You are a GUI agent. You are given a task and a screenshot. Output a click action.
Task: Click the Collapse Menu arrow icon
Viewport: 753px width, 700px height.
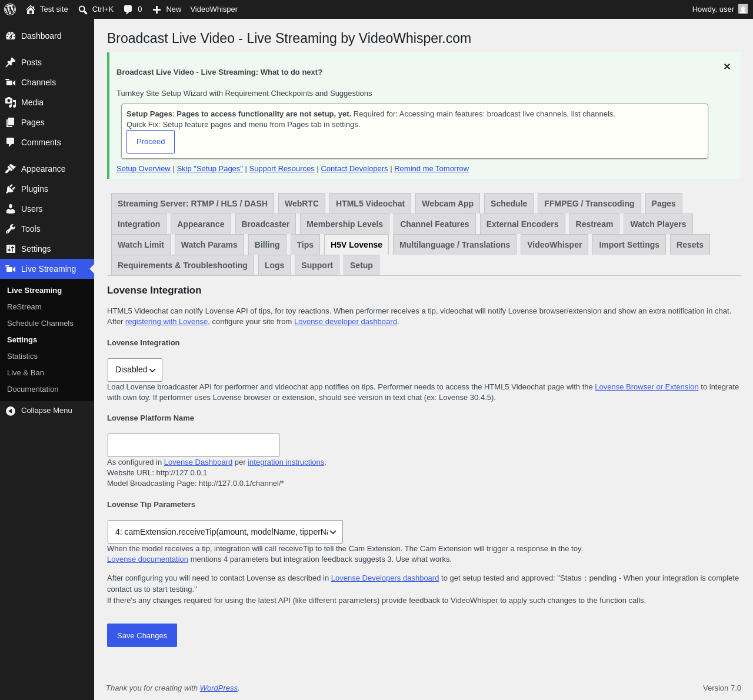click(x=11, y=411)
